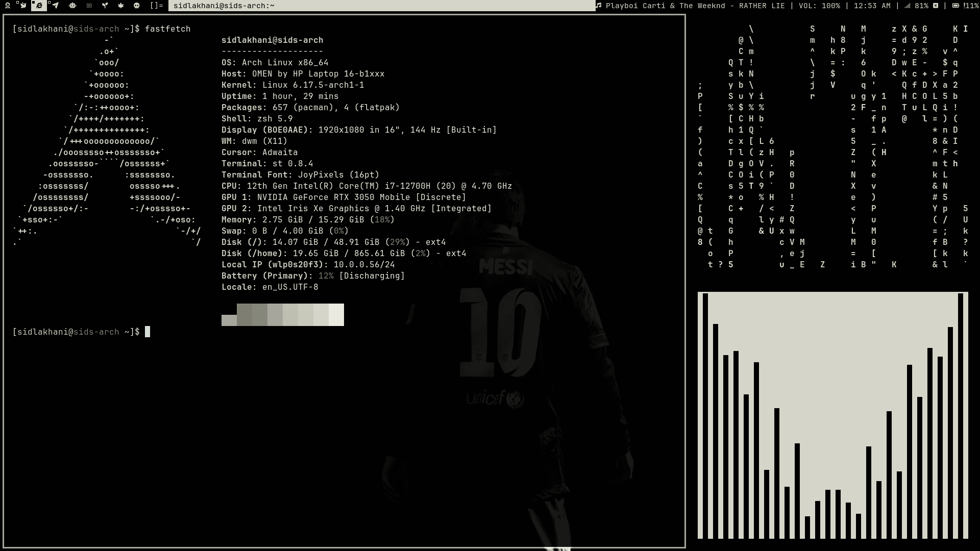
Task: Open the robot face workspace tag
Action: pos(72,6)
